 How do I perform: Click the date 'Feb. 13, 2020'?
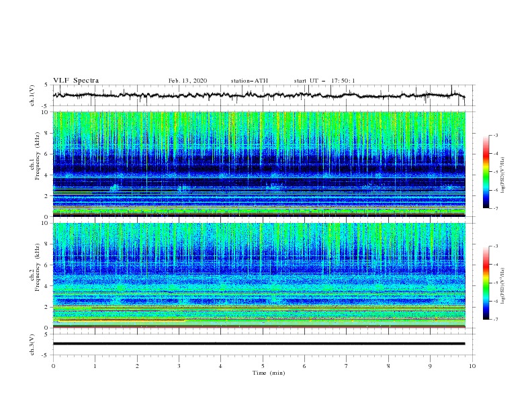tap(187, 81)
